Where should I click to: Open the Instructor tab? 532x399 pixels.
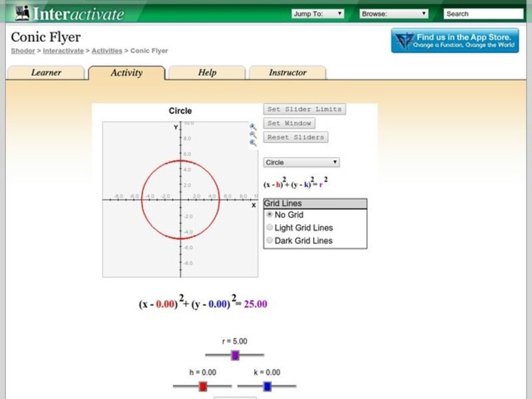(x=287, y=73)
